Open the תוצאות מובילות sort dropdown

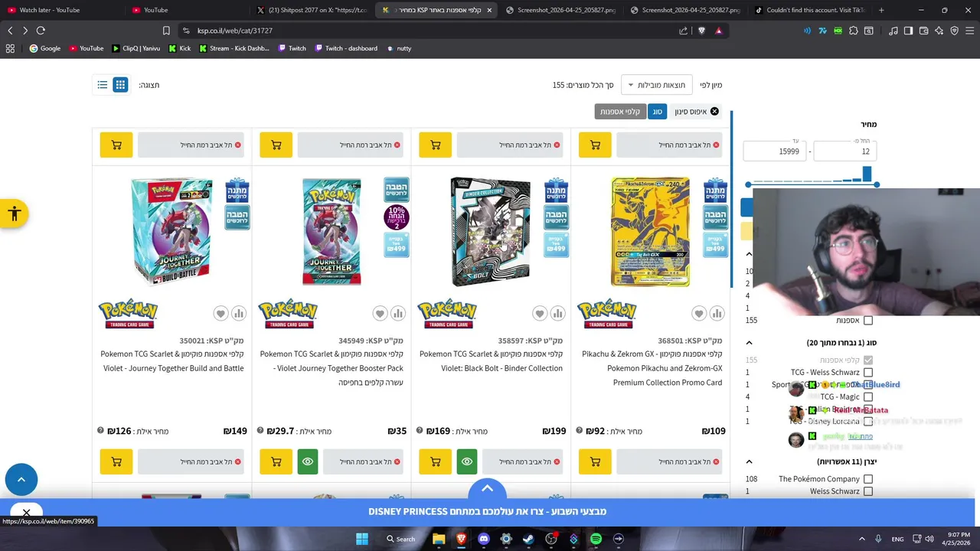656,85
